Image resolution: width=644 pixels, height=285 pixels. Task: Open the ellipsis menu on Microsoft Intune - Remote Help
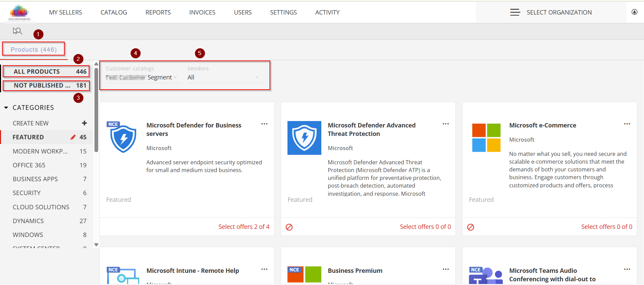click(264, 269)
